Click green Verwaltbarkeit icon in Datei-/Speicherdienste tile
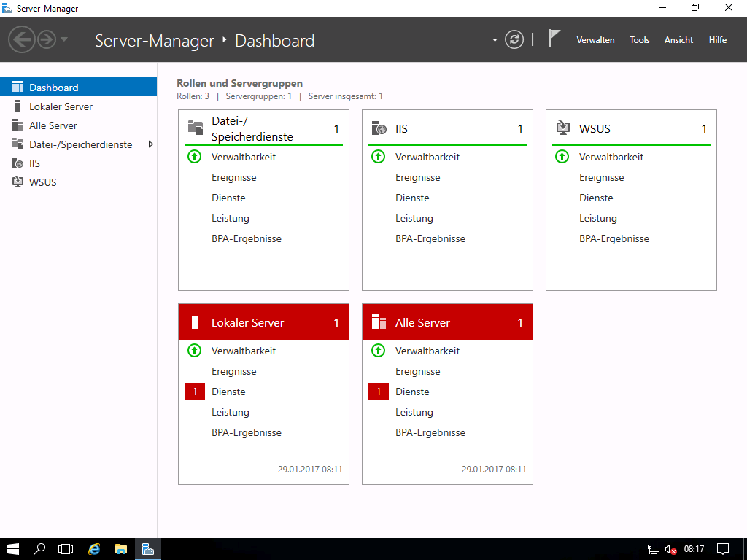The image size is (747, 560). pos(194,156)
